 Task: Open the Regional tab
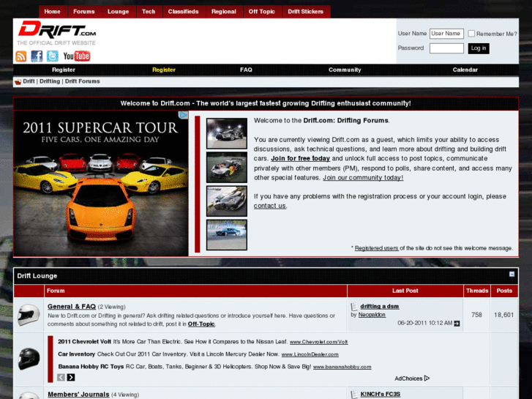coord(224,12)
